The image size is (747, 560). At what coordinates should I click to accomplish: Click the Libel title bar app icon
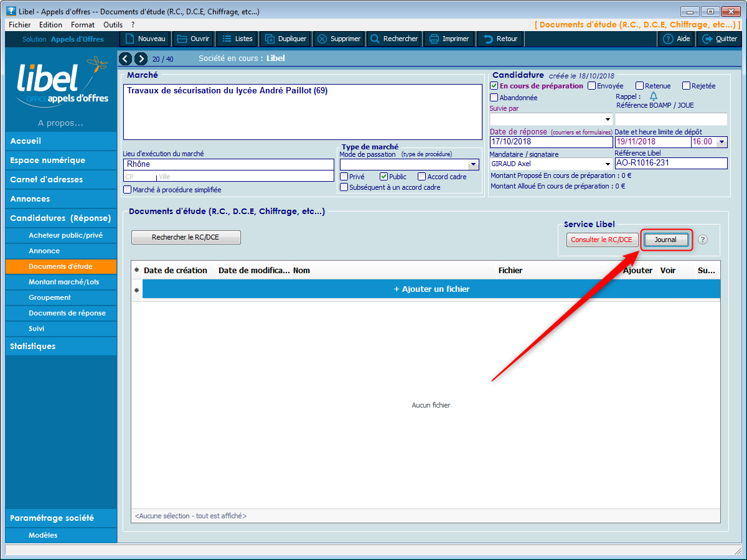point(10,11)
